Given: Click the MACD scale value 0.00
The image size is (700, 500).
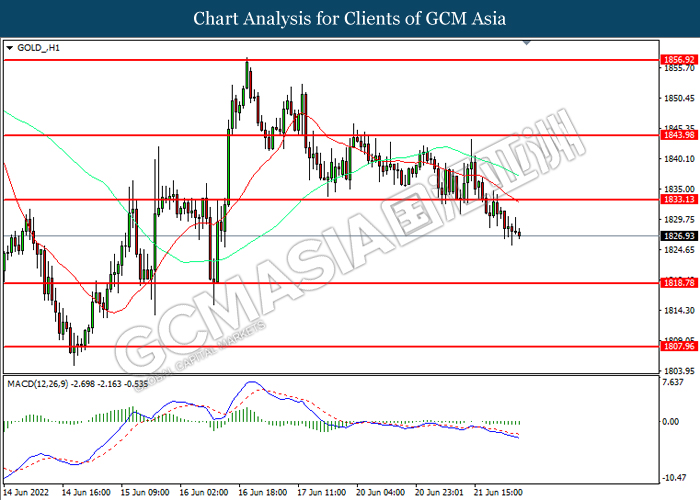Looking at the screenshot, I should click(x=671, y=422).
